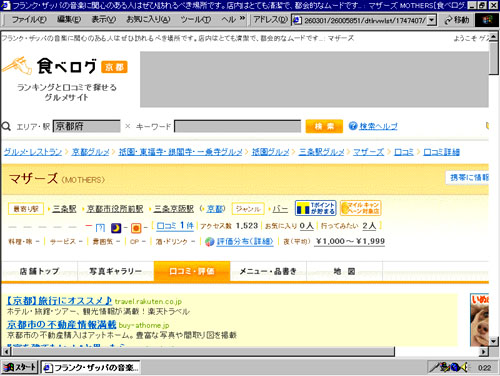Switch to the メニュー・品書き tab
Image resolution: width=500 pixels, height=376 pixels.
[x=268, y=271]
